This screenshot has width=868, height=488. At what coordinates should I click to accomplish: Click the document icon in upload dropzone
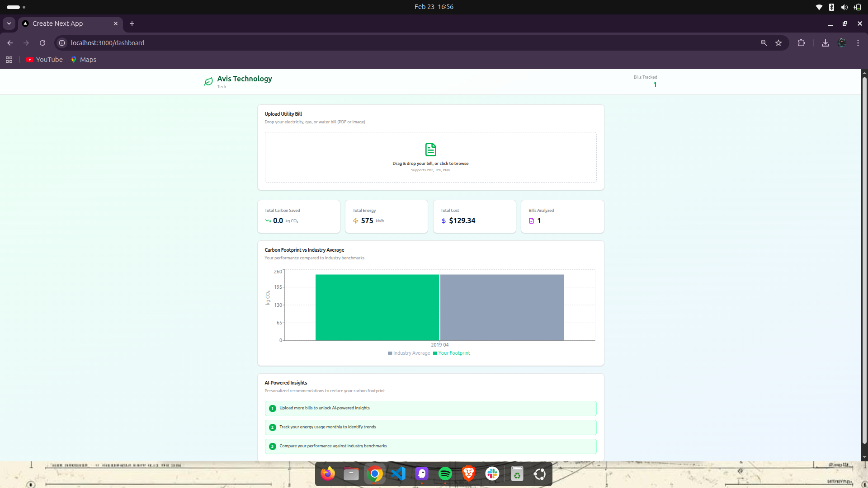click(x=430, y=149)
